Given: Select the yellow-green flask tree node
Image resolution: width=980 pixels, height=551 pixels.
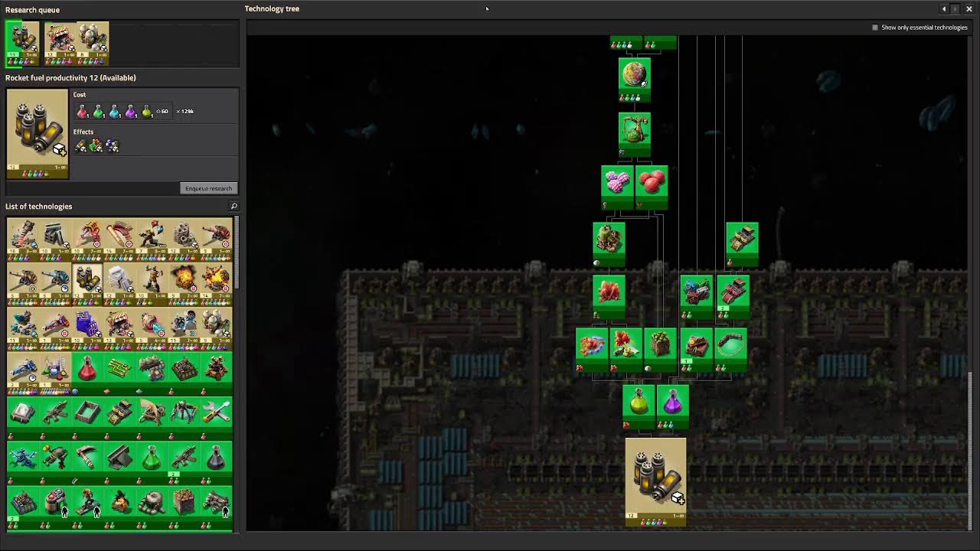Looking at the screenshot, I should pos(639,407).
